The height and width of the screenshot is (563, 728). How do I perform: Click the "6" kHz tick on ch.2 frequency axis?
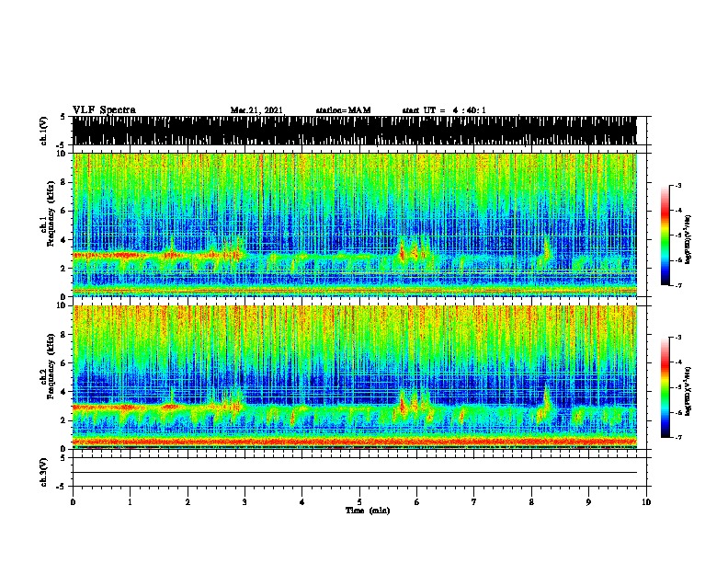point(65,362)
